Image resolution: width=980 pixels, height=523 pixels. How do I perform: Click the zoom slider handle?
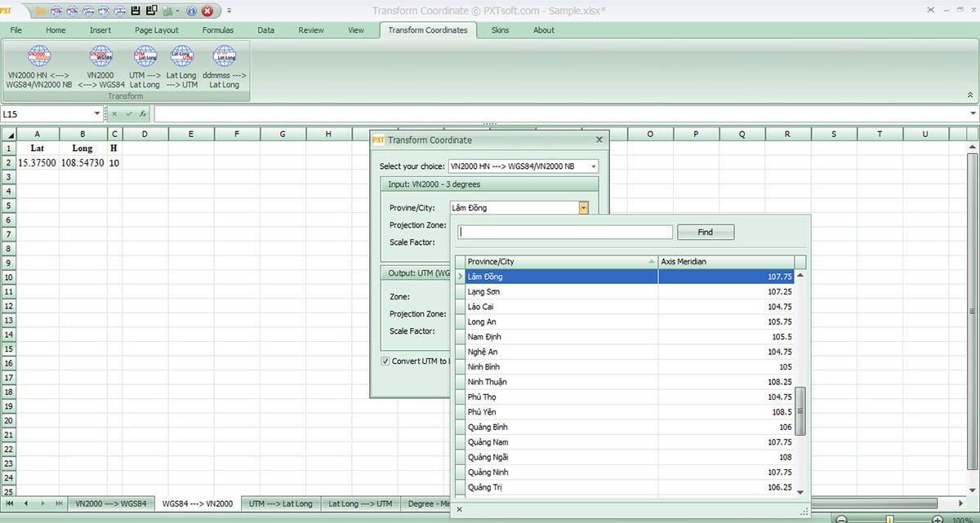pyautogui.click(x=889, y=519)
